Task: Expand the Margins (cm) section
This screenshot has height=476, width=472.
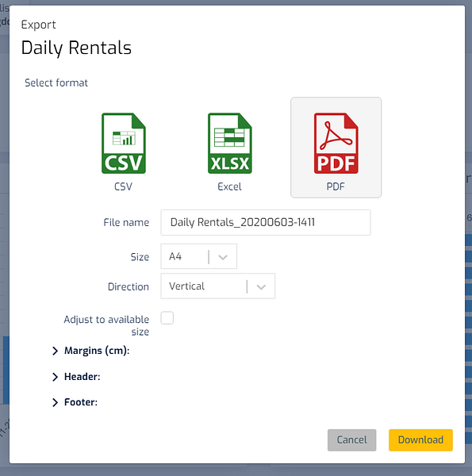Action: pos(91,351)
